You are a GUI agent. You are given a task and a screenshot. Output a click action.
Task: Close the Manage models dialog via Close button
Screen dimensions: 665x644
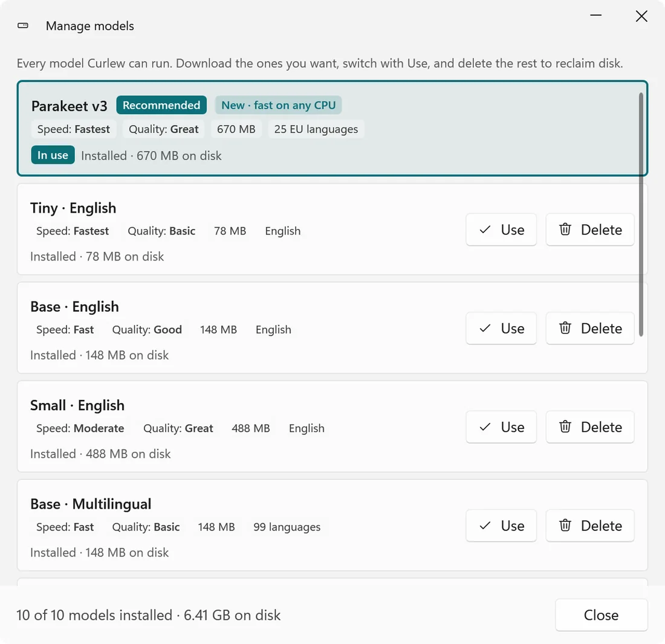pyautogui.click(x=601, y=615)
